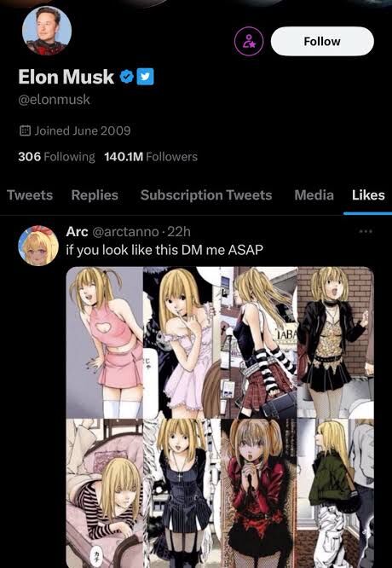Open the @arctanno handle link
392x568 pixels.
click(126, 231)
